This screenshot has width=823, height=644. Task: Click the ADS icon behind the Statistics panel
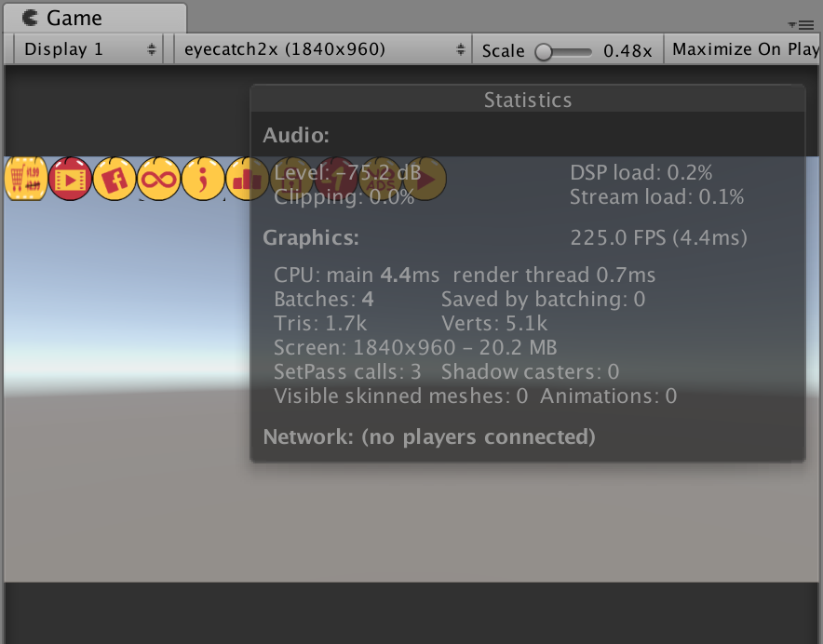(x=382, y=179)
